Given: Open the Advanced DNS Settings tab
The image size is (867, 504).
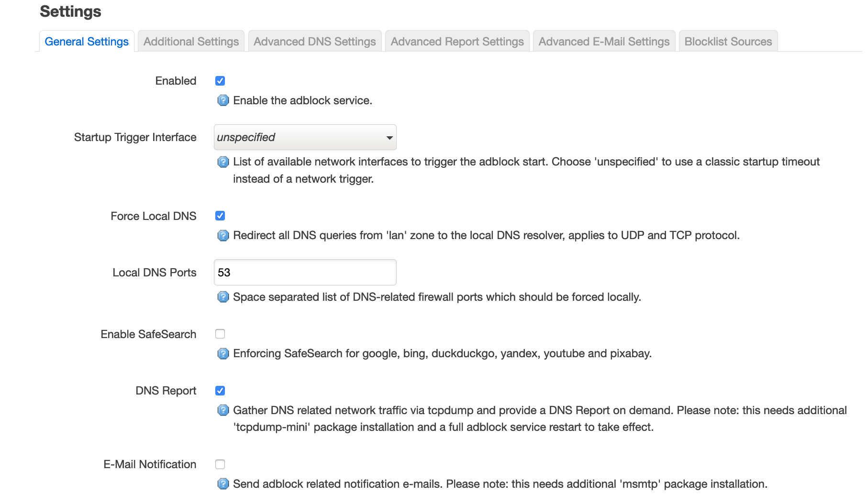Looking at the screenshot, I should pos(315,42).
